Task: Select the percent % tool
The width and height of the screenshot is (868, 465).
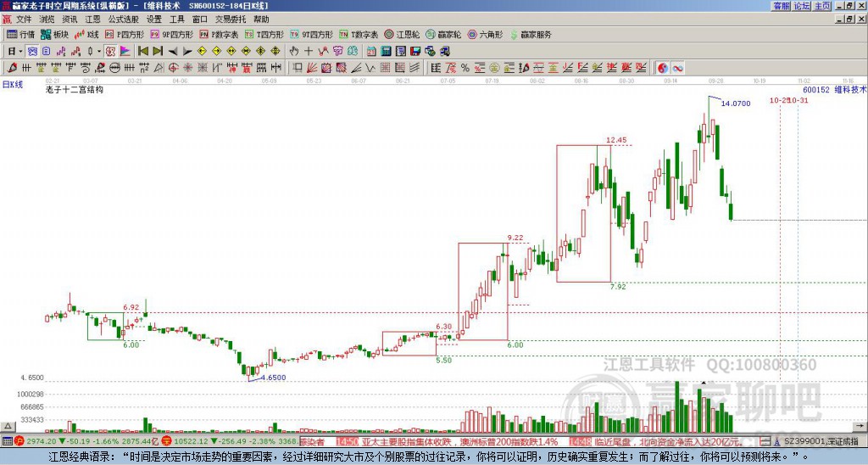Action: (x=465, y=68)
